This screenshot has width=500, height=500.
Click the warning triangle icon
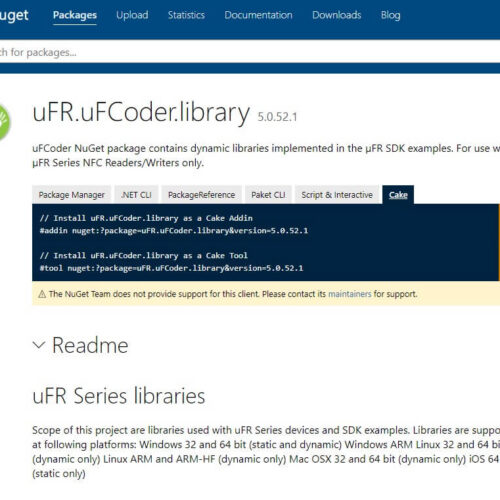[42, 294]
